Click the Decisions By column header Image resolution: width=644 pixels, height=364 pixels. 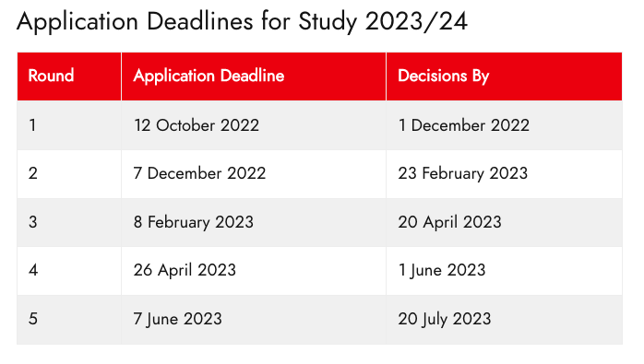(x=505, y=76)
